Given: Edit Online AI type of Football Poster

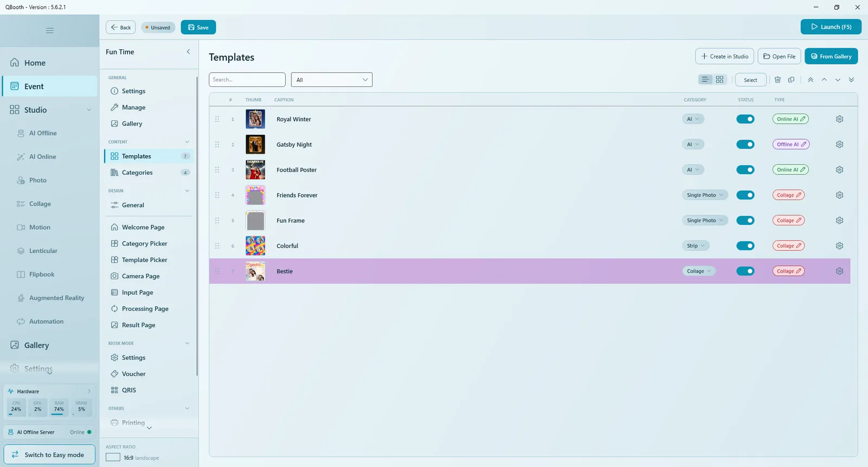Looking at the screenshot, I should tap(790, 170).
